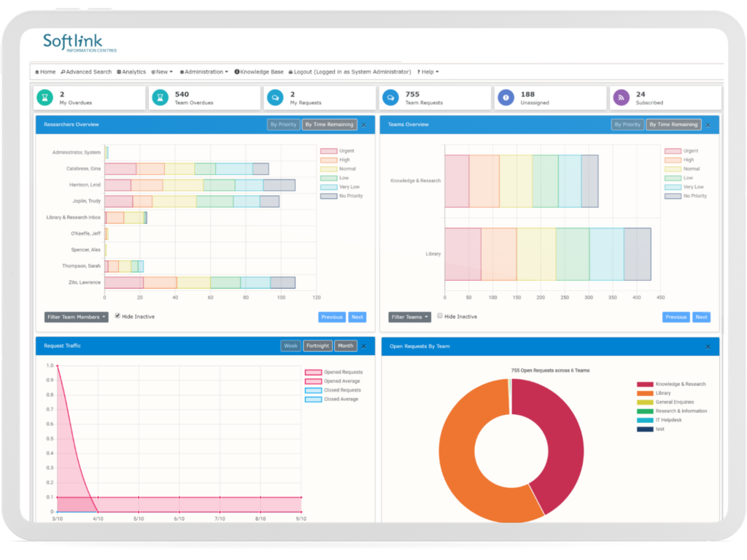
Task: Expand the Help dropdown menu
Action: 427,72
